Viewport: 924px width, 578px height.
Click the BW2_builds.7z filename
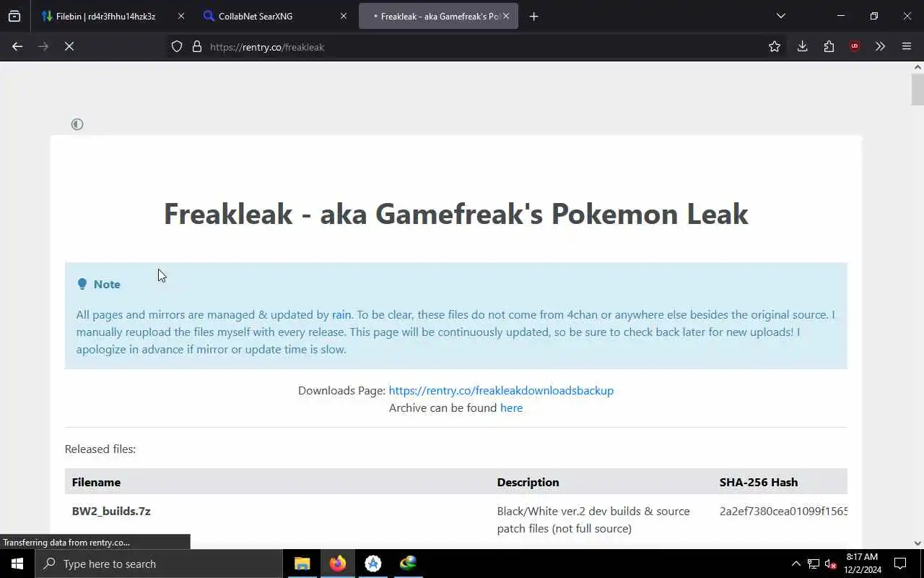point(111,511)
